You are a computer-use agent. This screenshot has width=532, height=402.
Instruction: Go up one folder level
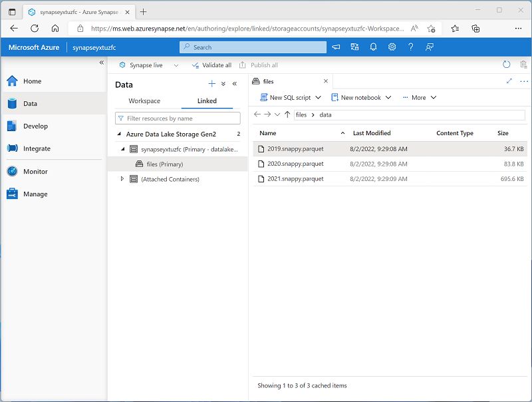tap(287, 114)
